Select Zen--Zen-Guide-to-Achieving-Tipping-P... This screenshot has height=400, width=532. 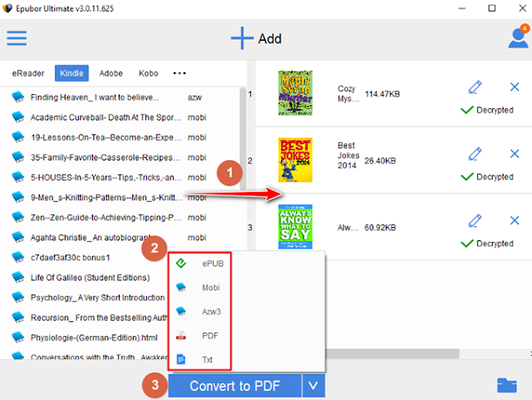click(x=106, y=218)
